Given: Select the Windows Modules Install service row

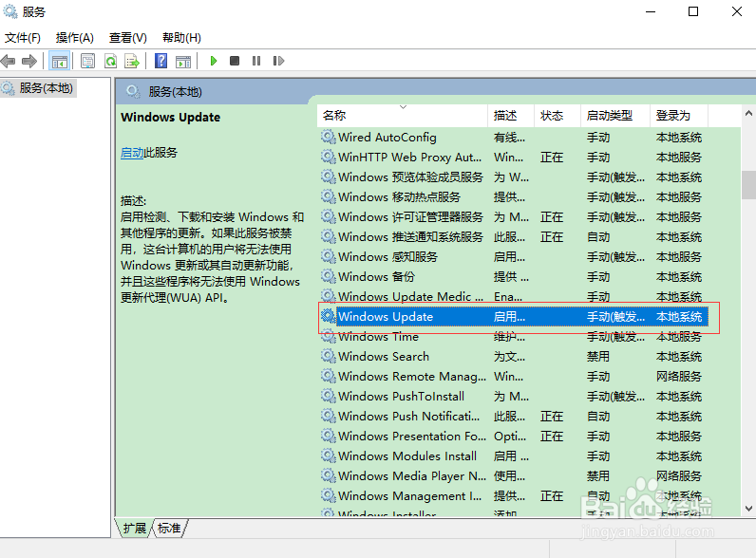Looking at the screenshot, I should coord(513,456).
